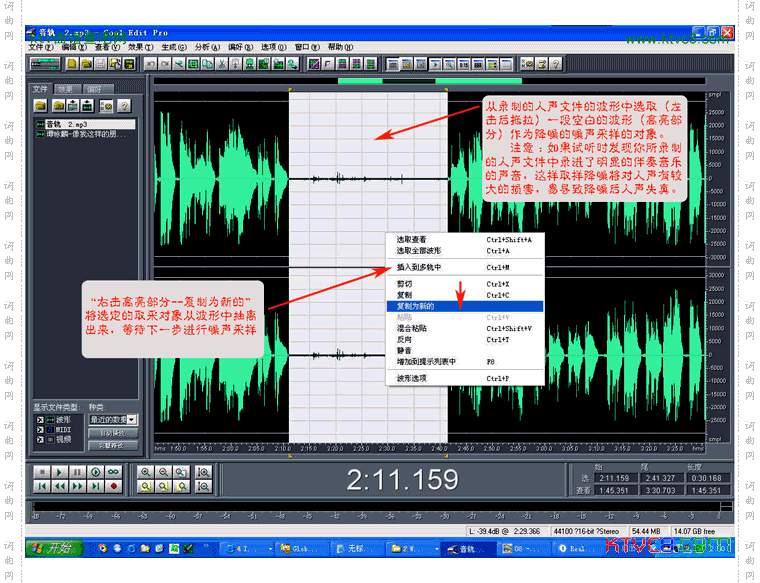The width and height of the screenshot is (760, 583).
Task: Choose 复制为新的 in context menu
Action: tap(465, 306)
